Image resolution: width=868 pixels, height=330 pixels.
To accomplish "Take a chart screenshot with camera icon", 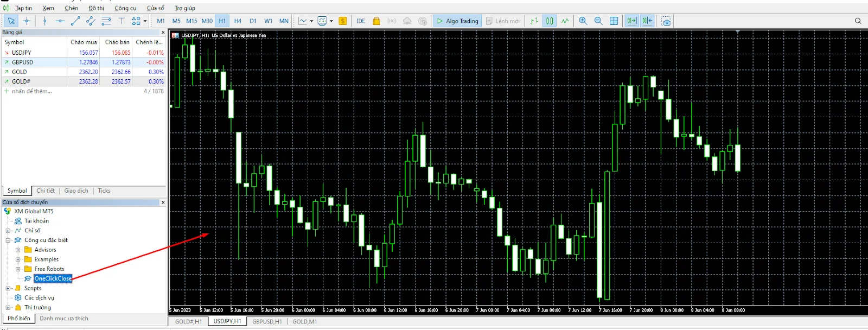I will point(666,21).
